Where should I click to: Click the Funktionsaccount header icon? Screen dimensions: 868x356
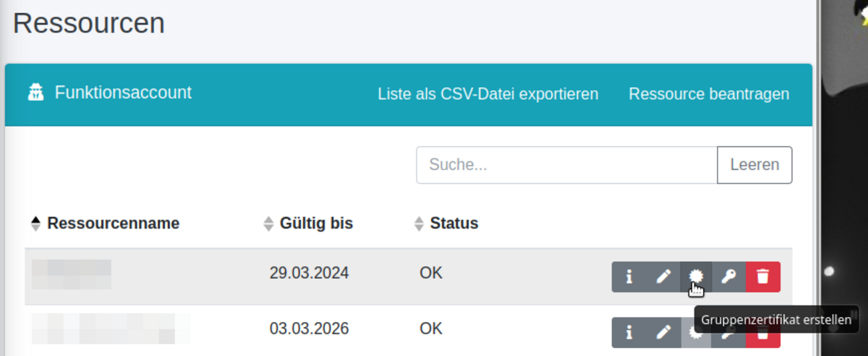point(36,93)
